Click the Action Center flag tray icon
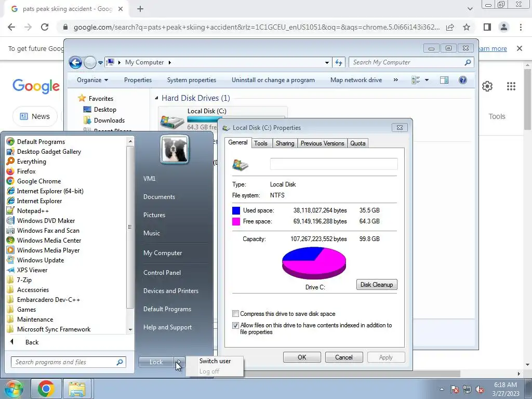Image resolution: width=532 pixels, height=399 pixels. (455, 389)
